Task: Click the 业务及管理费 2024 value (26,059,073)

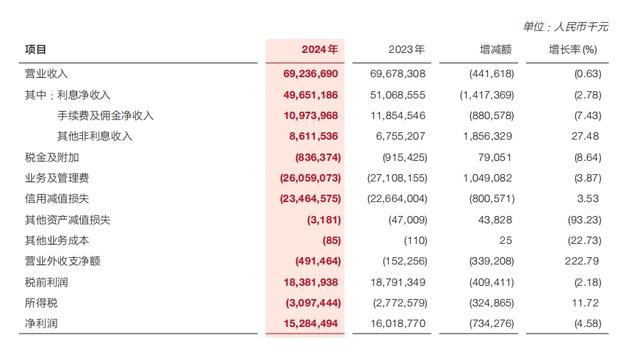Action: click(310, 178)
